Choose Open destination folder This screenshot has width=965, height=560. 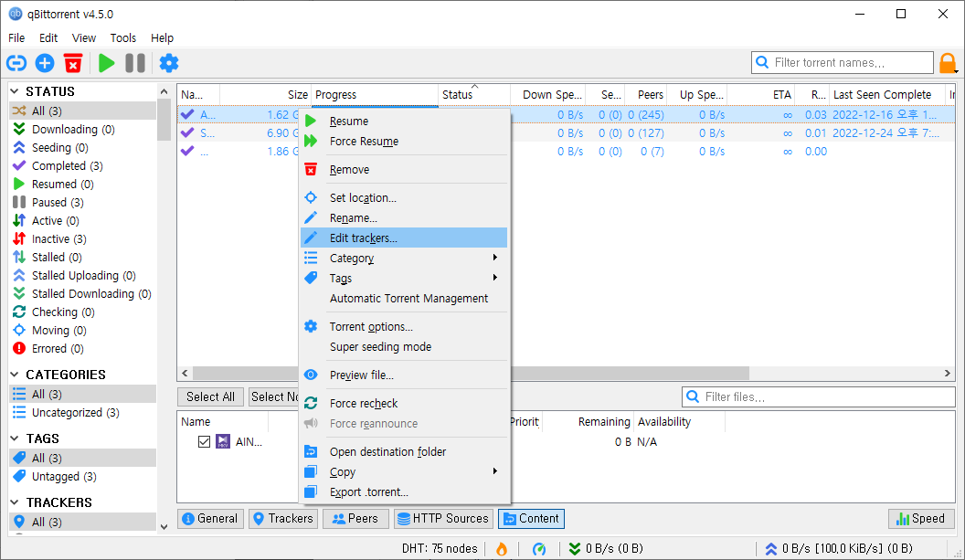tap(404, 451)
